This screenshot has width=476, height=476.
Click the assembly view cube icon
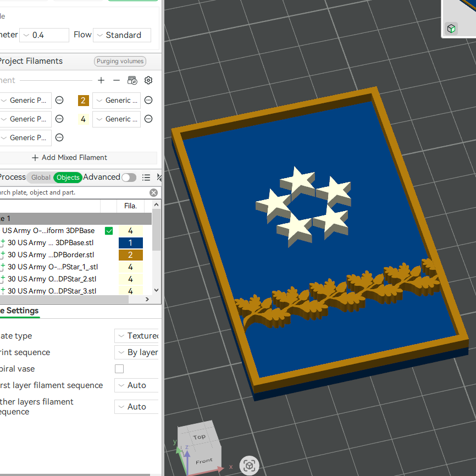coord(451,29)
